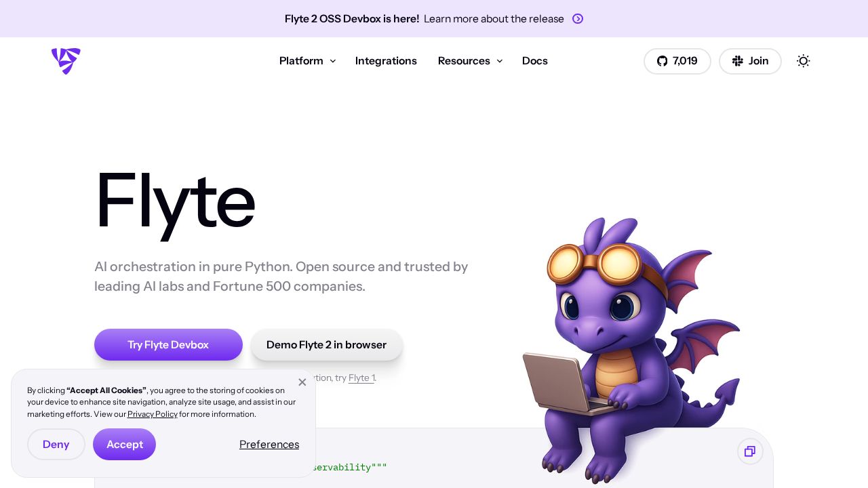Click "Learn more about the release" text
The width and height of the screenshot is (868, 488).
pyautogui.click(x=494, y=19)
